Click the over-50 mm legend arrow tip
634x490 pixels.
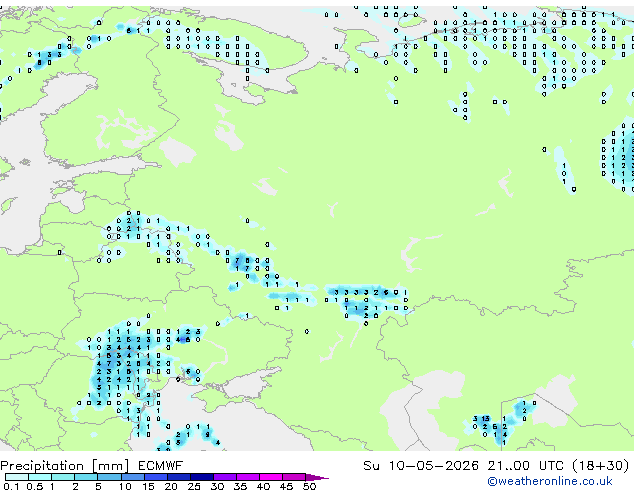coord(317,477)
